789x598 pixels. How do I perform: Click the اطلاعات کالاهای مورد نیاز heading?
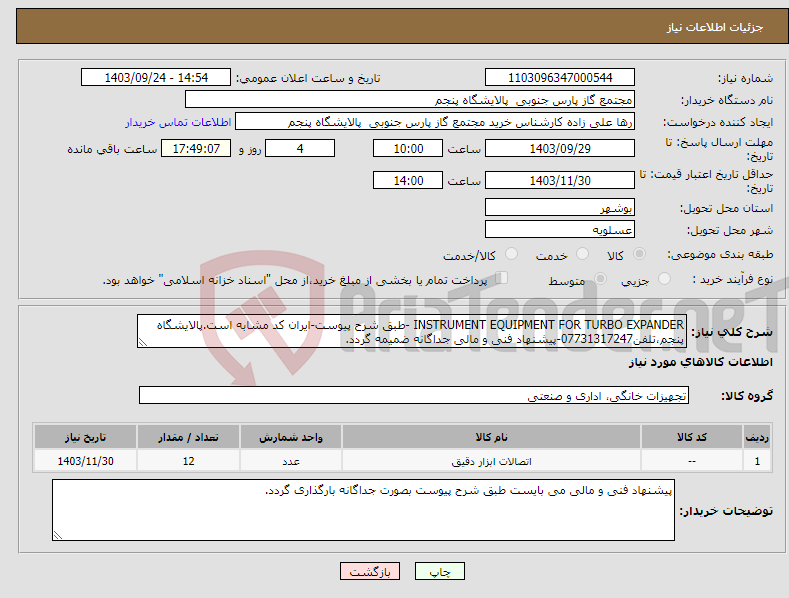tap(700, 362)
